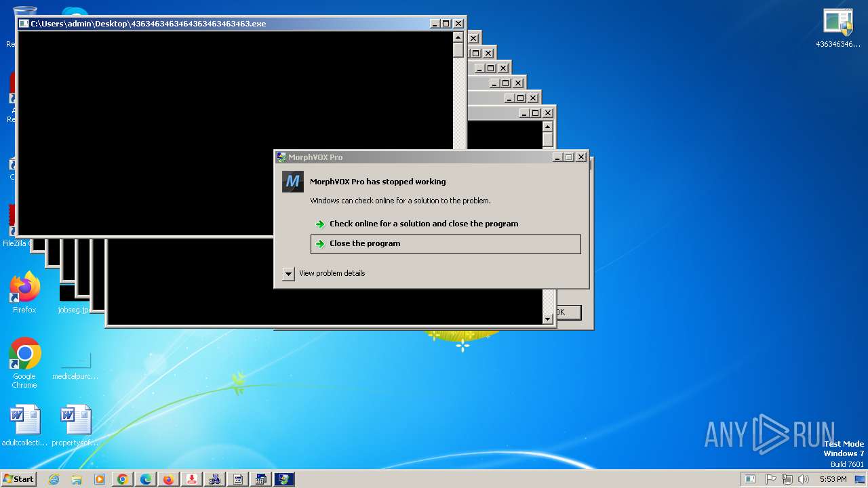
Task: Switch to Microsoft Edge in taskbar
Action: coord(146,479)
